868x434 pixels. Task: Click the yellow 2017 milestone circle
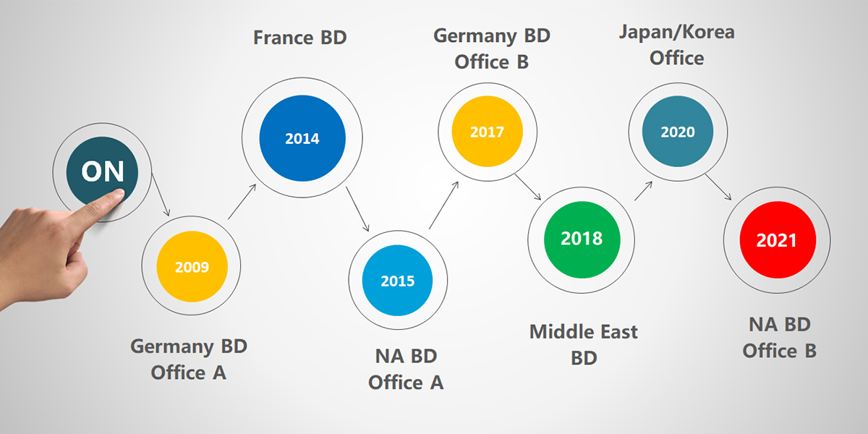click(488, 132)
